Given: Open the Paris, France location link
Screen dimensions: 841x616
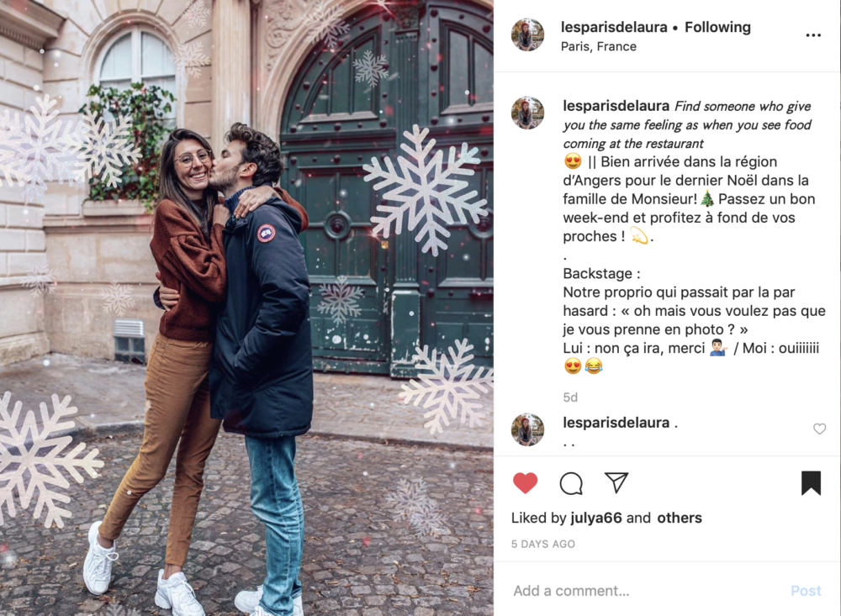Looking at the screenshot, I should click(x=599, y=47).
